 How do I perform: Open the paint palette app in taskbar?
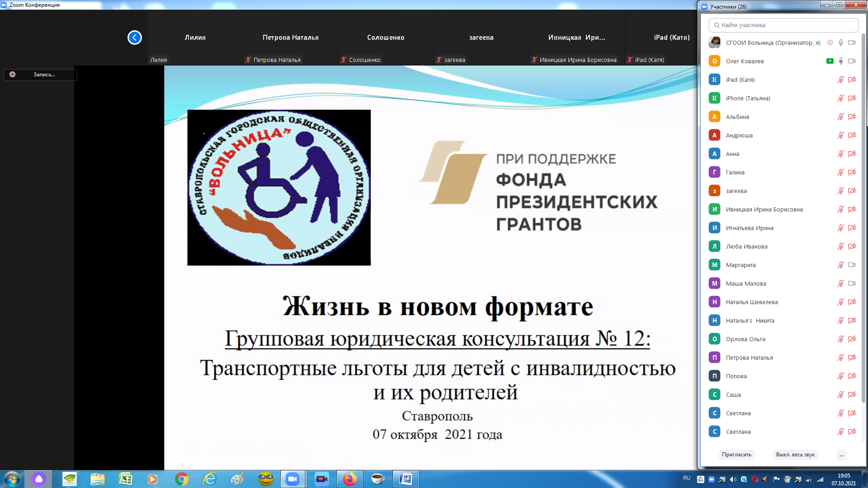[x=237, y=479]
